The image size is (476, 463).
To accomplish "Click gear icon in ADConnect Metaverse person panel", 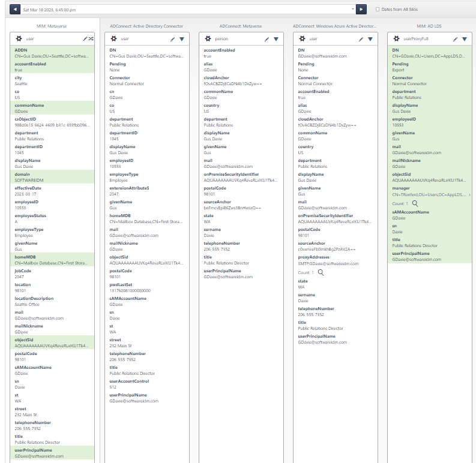I will tap(208, 38).
